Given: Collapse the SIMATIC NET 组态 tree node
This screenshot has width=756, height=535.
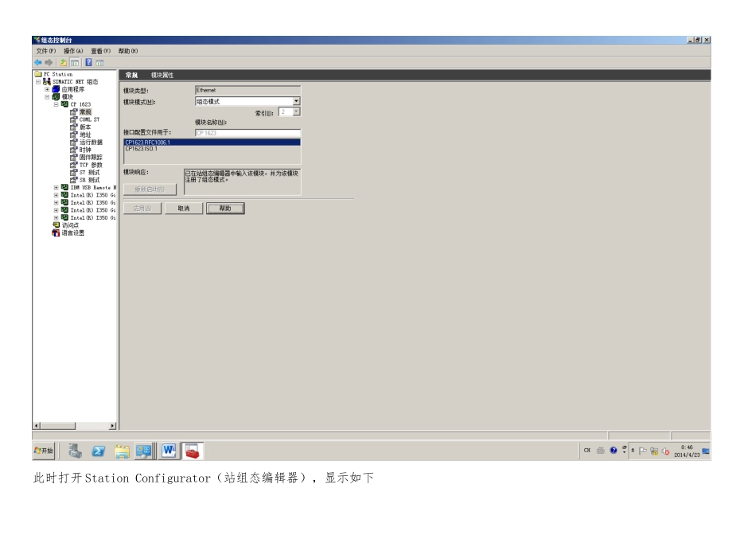Looking at the screenshot, I should (38, 81).
